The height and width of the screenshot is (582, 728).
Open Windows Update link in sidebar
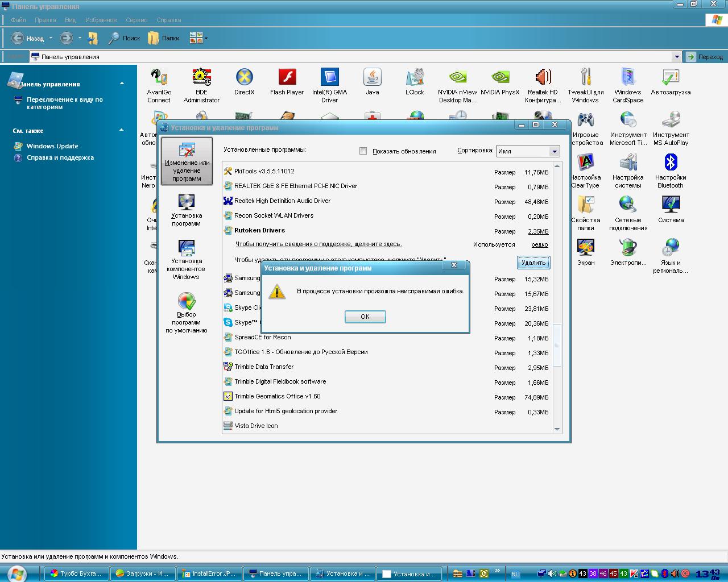[x=52, y=146]
